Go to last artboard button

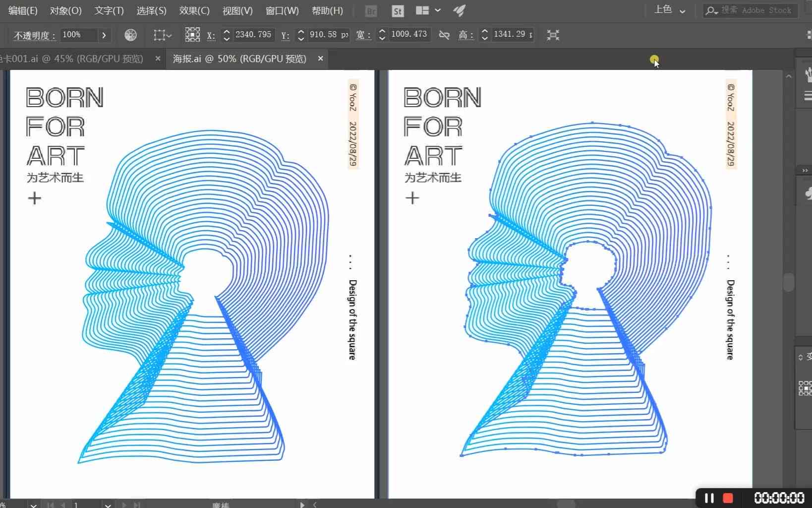[137, 505]
